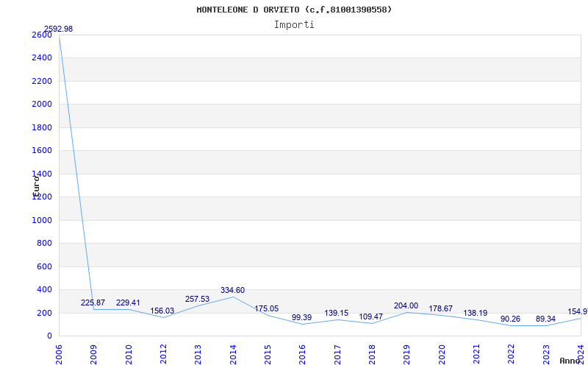
Task: Click the 2016 year axis label
Action: point(302,355)
